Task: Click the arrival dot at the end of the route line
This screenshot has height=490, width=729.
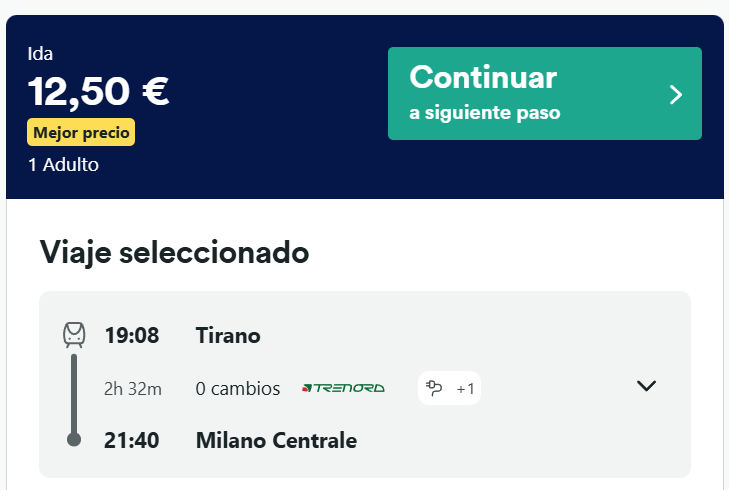Action: pyautogui.click(x=74, y=439)
